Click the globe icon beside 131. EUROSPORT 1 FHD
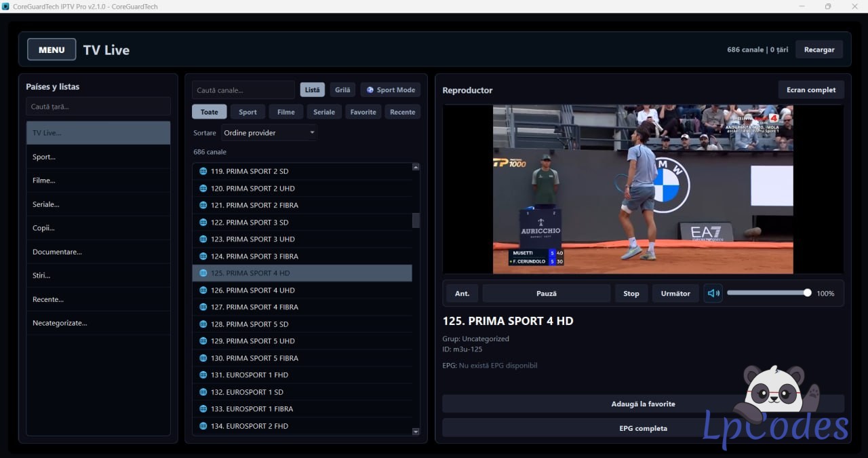The height and width of the screenshot is (458, 868). coord(203,375)
